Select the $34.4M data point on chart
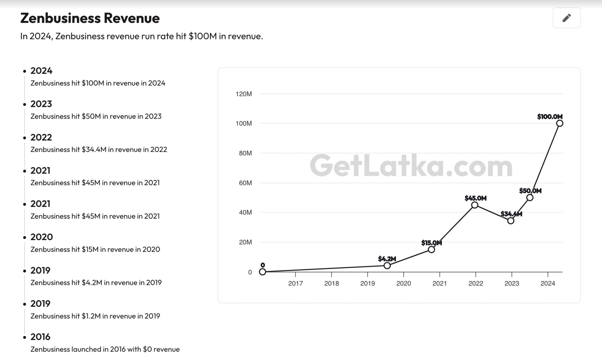 pyautogui.click(x=510, y=221)
